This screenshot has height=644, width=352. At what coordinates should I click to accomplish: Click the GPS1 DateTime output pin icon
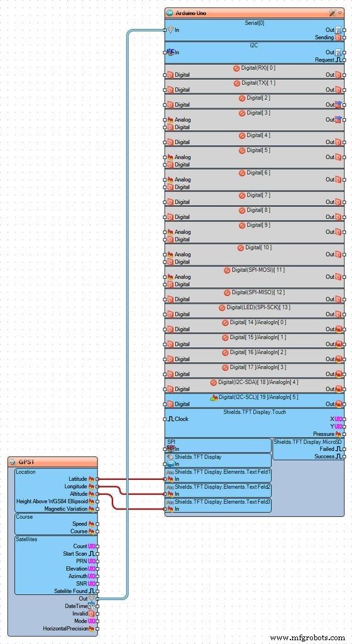[92, 606]
